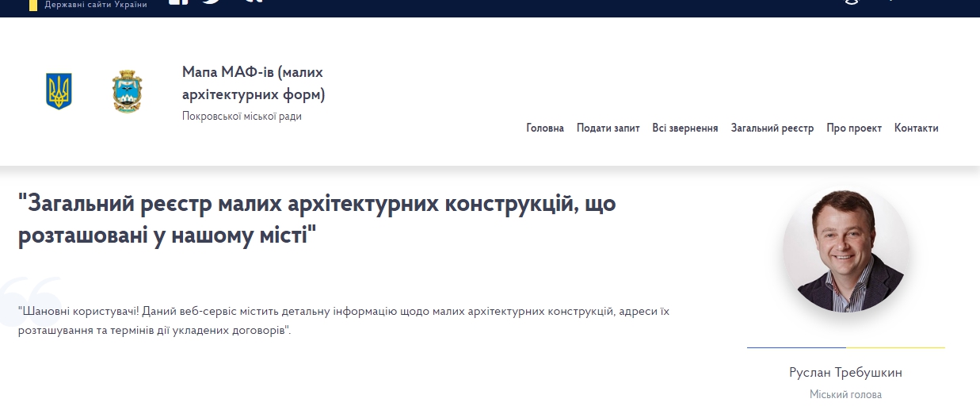
Task: Click the mayor's round portrait photo
Action: tap(846, 249)
